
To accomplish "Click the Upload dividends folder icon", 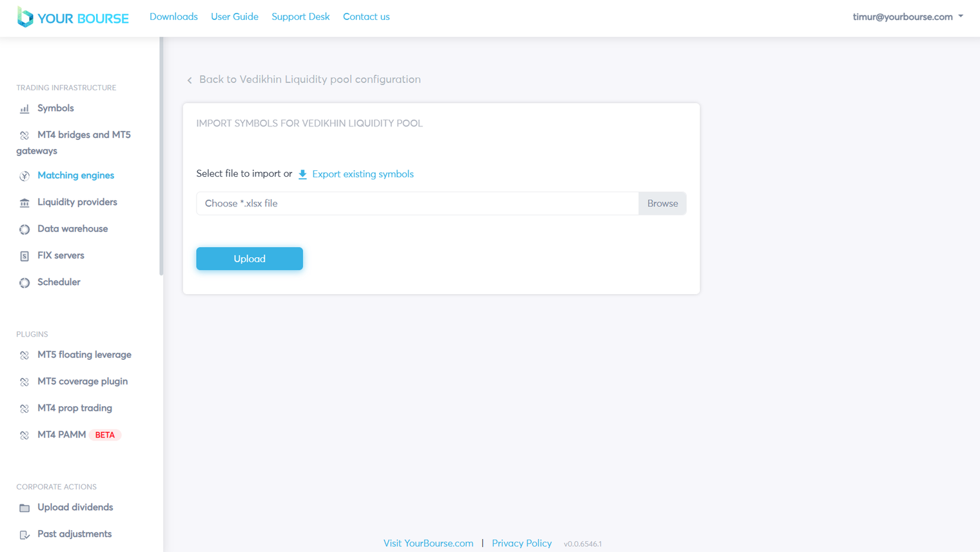I will (24, 508).
